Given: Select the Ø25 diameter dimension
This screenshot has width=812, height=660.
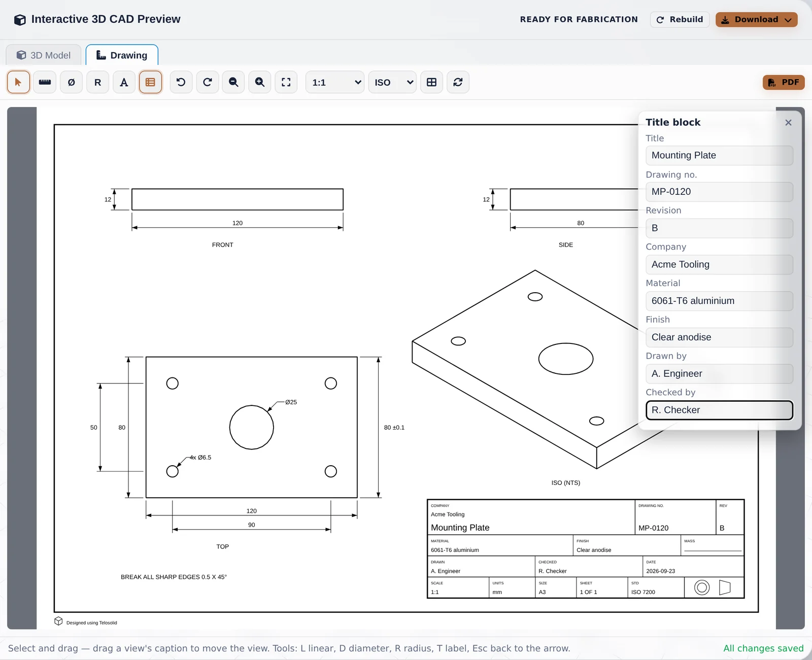Looking at the screenshot, I should 291,402.
